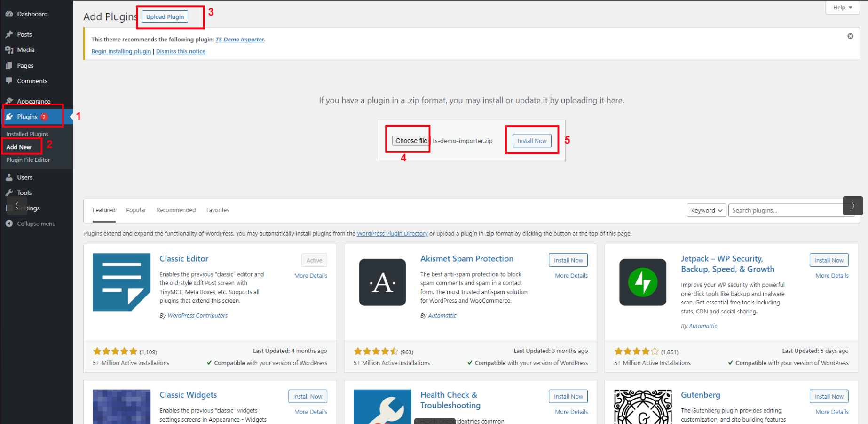Click the Users icon in sidebar

(x=9, y=177)
